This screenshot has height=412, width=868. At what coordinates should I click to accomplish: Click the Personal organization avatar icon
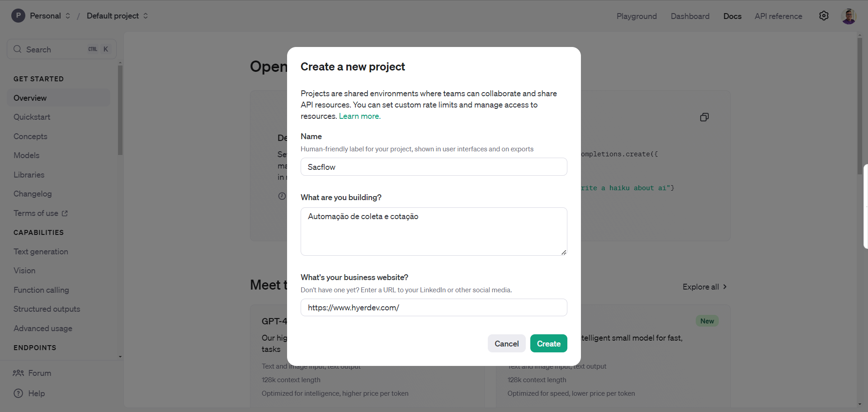[18, 16]
